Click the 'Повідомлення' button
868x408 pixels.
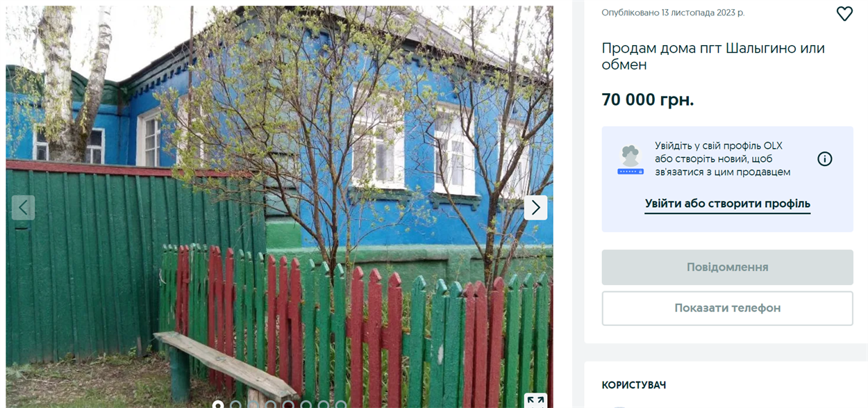(727, 267)
